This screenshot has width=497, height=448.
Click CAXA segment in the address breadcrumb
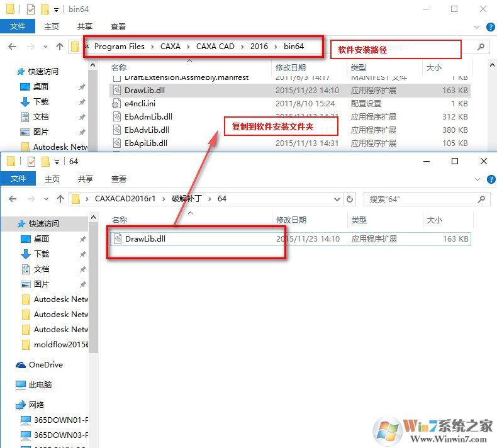click(170, 47)
